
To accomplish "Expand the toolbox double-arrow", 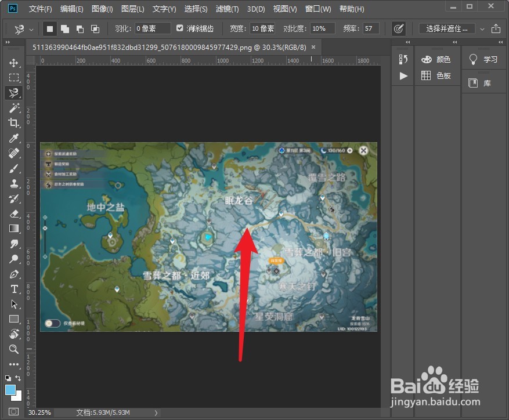I will 8,42.
